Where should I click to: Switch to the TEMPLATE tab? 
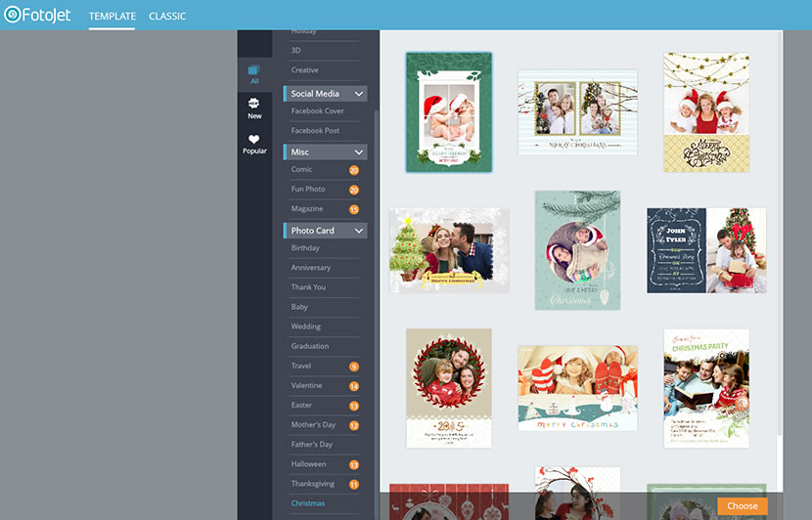[x=113, y=16]
